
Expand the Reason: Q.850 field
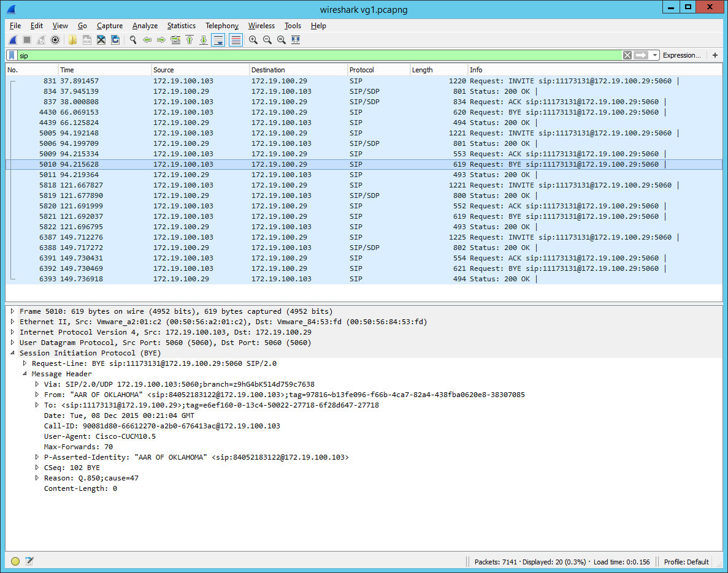37,478
